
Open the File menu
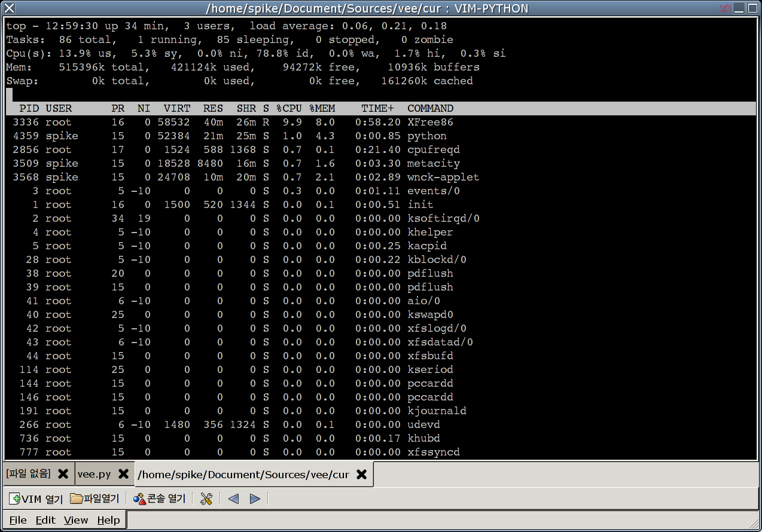pyautogui.click(x=18, y=520)
